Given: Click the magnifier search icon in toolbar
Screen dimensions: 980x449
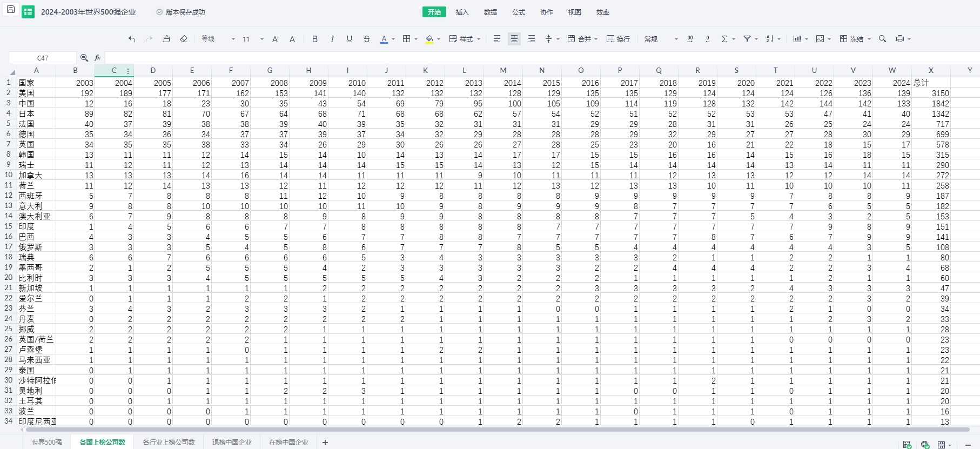Looking at the screenshot, I should point(882,39).
